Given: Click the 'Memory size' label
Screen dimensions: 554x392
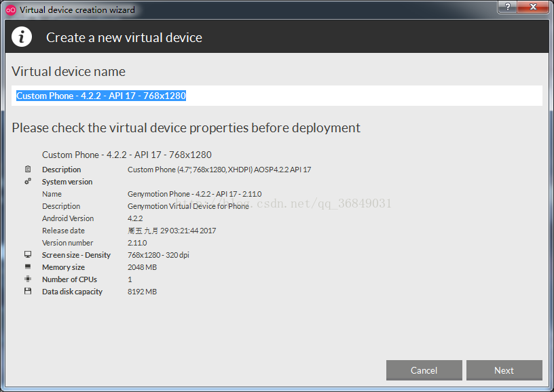Looking at the screenshot, I should point(63,267).
